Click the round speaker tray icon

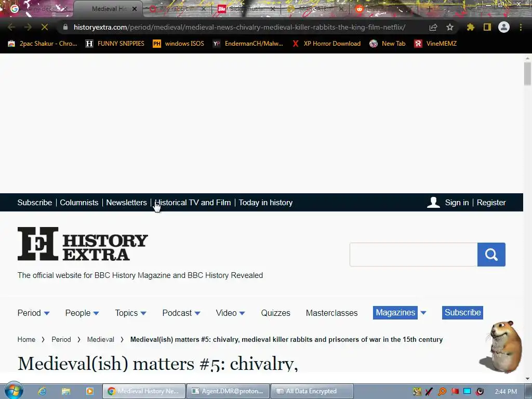coord(480,392)
